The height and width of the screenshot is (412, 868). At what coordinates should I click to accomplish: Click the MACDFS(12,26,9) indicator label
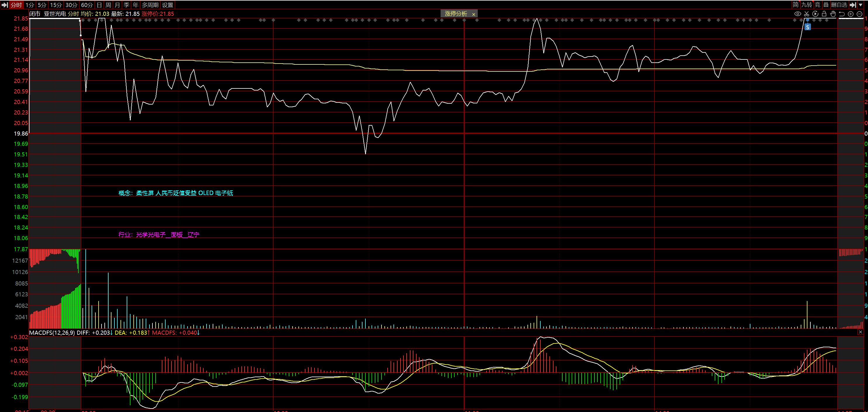pyautogui.click(x=52, y=332)
